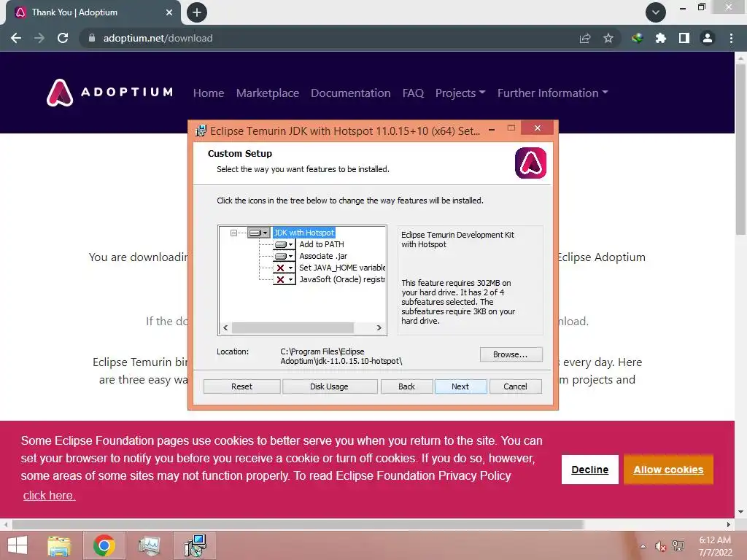This screenshot has width=747, height=560.
Task: Select JavaSoft (Oracle) registry tree item
Action: point(342,279)
